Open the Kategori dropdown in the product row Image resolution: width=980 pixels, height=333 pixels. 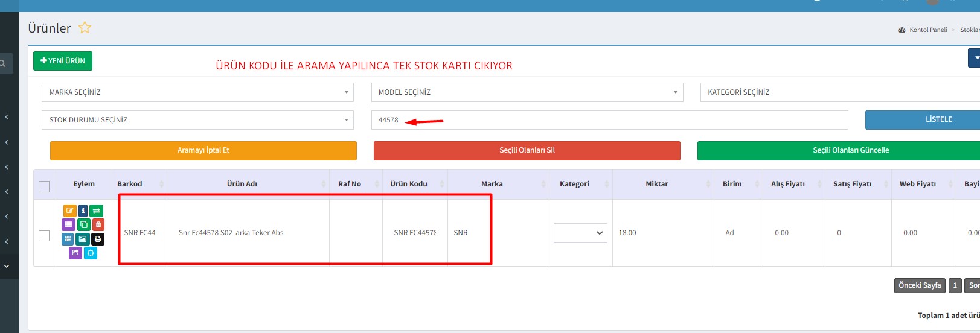click(580, 233)
